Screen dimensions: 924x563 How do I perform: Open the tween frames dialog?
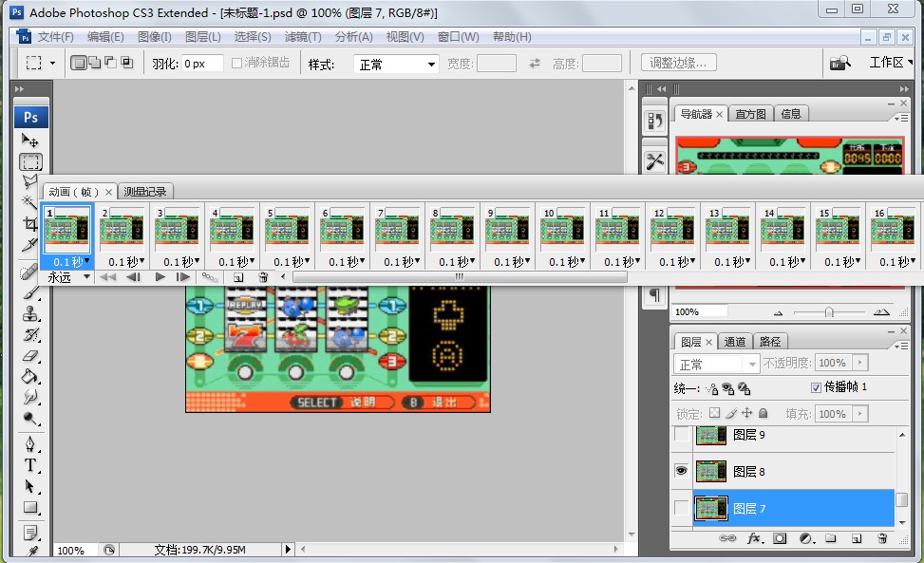pyautogui.click(x=210, y=277)
